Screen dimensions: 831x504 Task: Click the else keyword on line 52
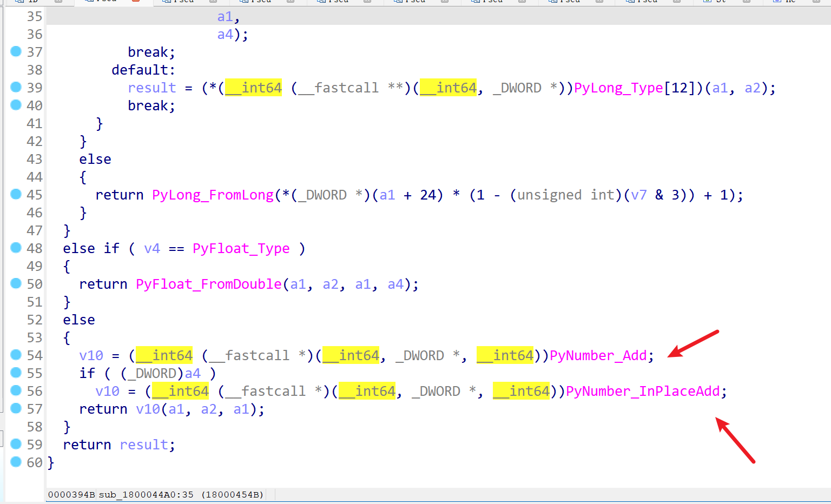(x=79, y=320)
